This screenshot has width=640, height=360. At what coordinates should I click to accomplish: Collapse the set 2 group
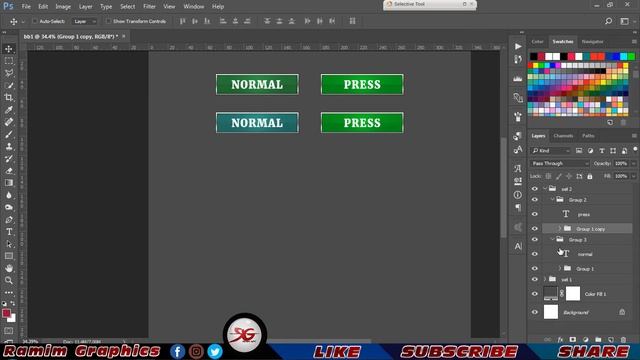click(x=545, y=189)
